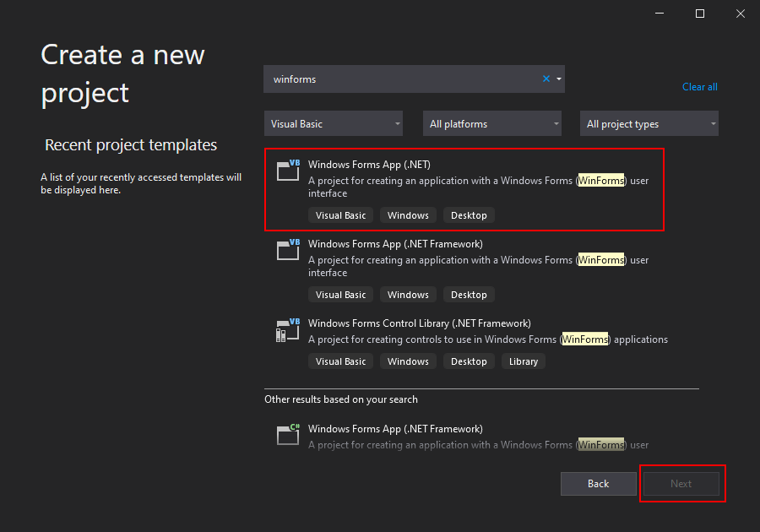
Task: Expand the search box history dropdown arrow
Action: [x=559, y=79]
